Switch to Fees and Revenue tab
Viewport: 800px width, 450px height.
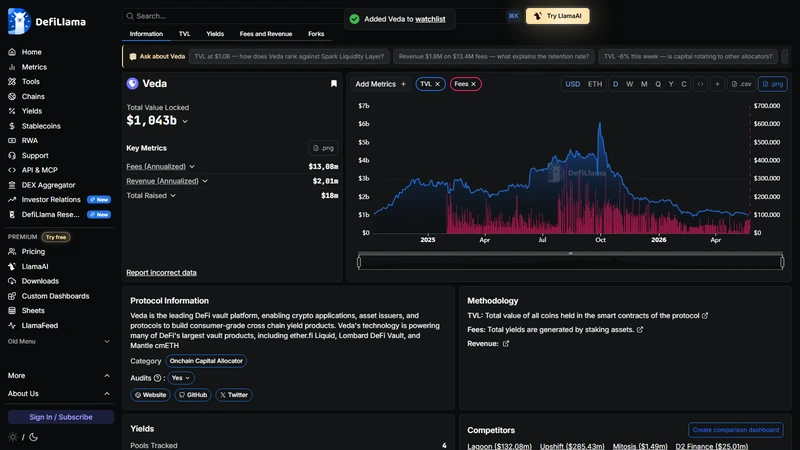point(266,34)
